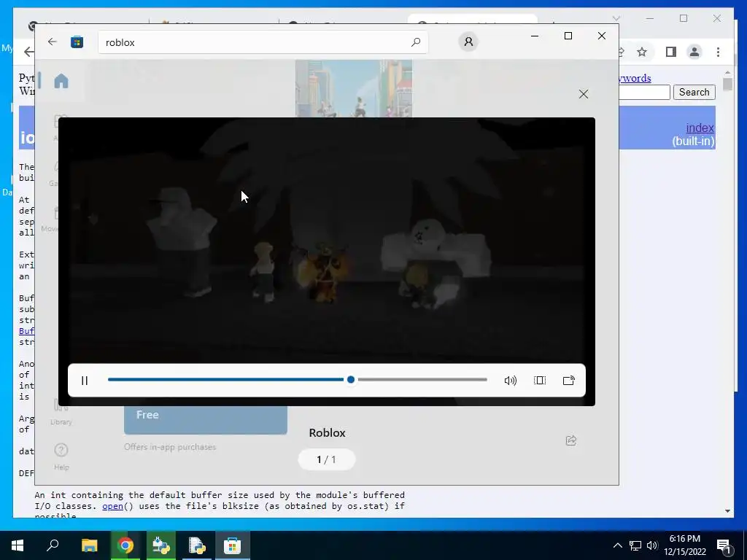Open File Explorer from taskbar

pyautogui.click(x=89, y=545)
